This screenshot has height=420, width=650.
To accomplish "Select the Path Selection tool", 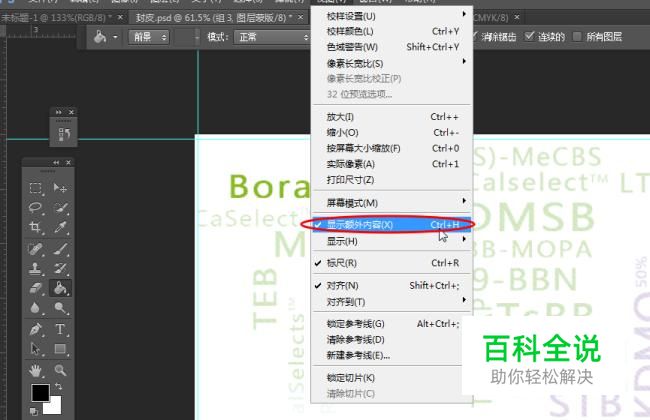I will tap(36, 349).
